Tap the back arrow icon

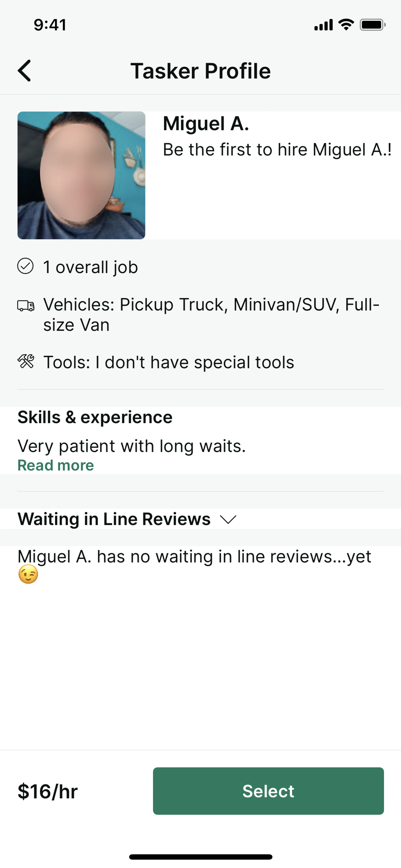pos(24,71)
